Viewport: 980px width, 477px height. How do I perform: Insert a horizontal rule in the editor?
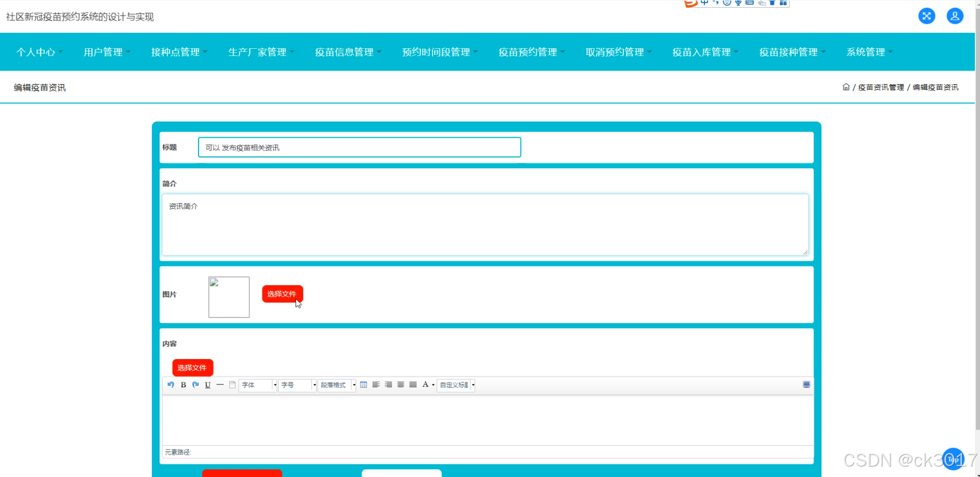(220, 385)
